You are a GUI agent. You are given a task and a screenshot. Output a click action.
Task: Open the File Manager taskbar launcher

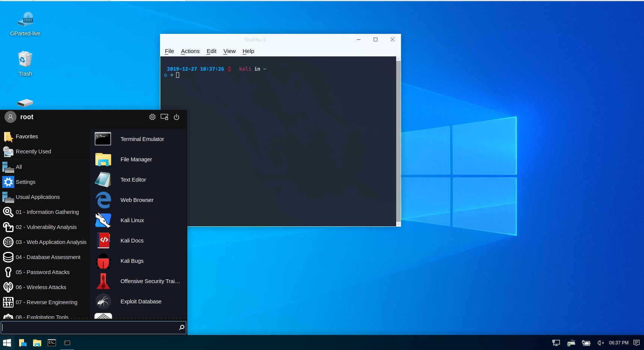(x=37, y=343)
